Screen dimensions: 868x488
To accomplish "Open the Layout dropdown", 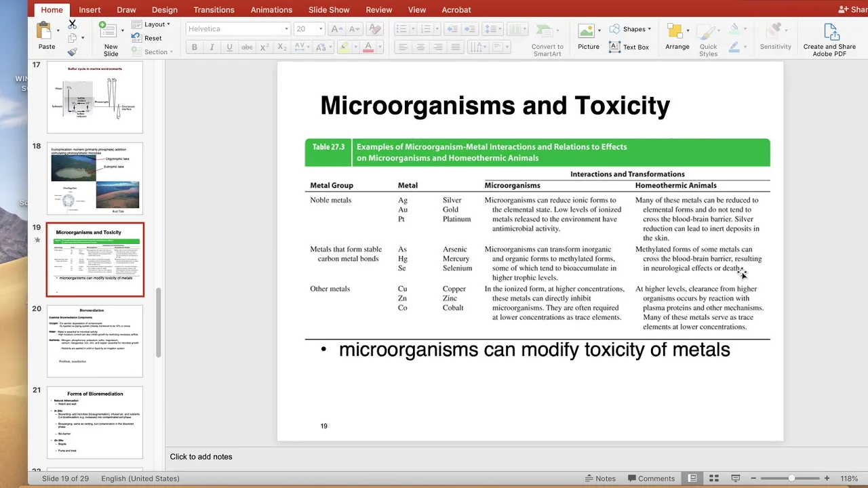I will 151,24.
